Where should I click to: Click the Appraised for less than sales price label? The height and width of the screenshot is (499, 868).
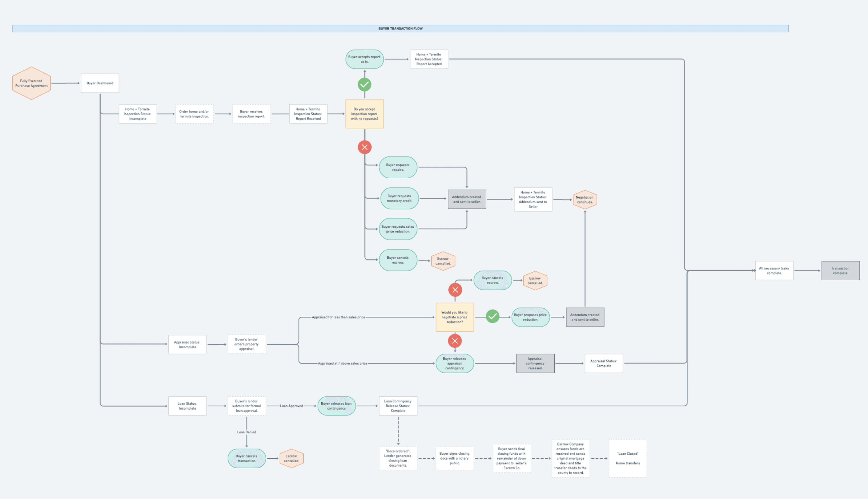pos(338,317)
